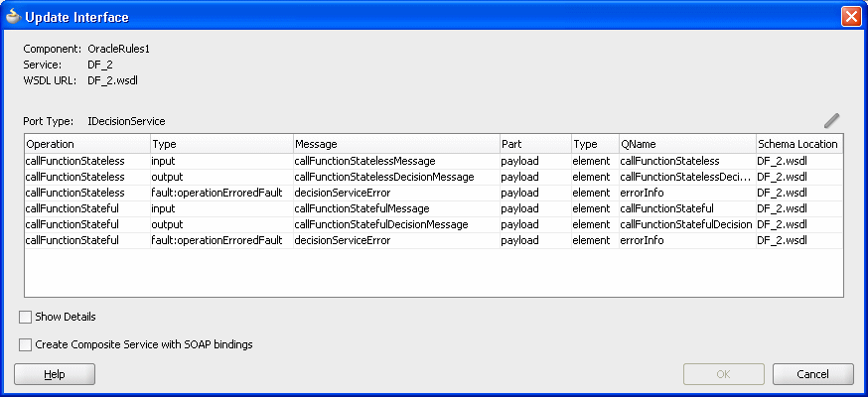Click the Schema Location column header
This screenshot has height=397, width=868.
[799, 144]
